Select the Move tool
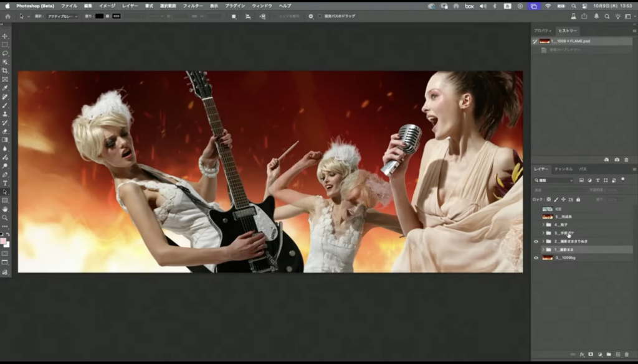 [x=5, y=36]
